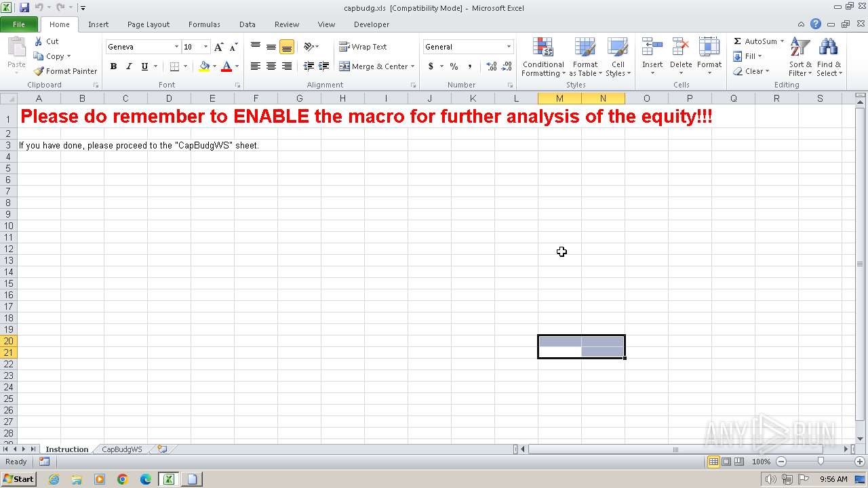Screen dimensions: 868x488
Task: Click the 100% zoom level
Action: [x=761, y=462]
